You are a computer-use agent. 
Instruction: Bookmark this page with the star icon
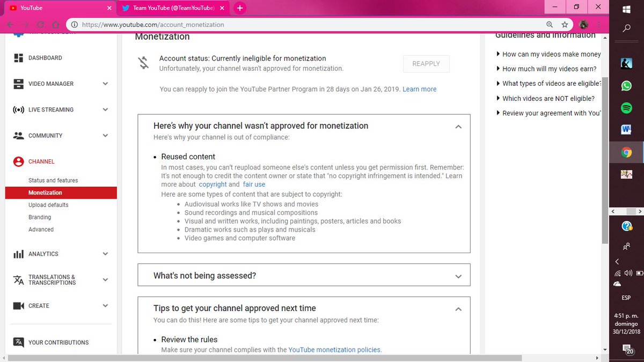coord(565,25)
